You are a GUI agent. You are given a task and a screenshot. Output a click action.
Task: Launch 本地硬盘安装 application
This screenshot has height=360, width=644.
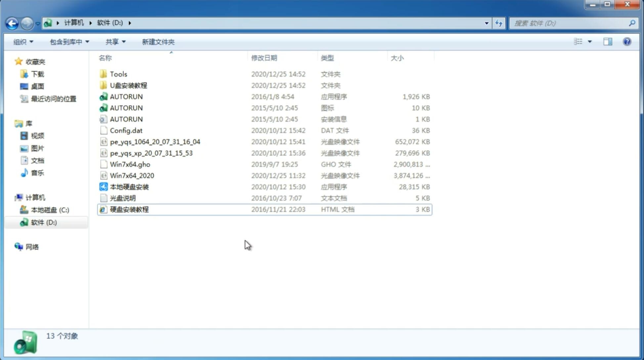pos(129,187)
